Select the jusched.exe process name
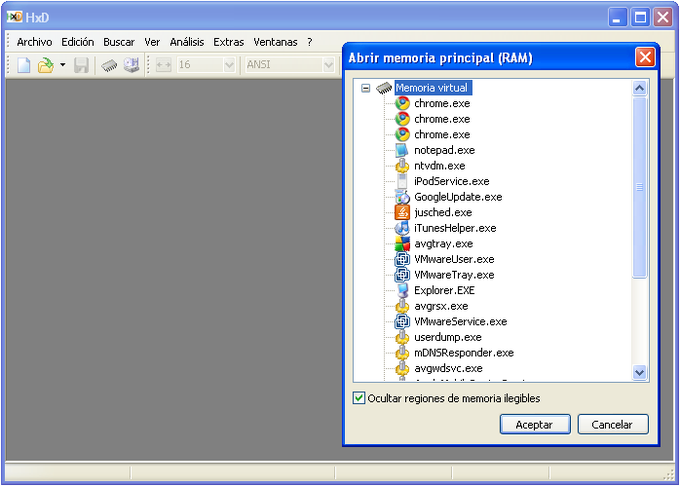Screen dimensions: 680x486 tap(443, 213)
